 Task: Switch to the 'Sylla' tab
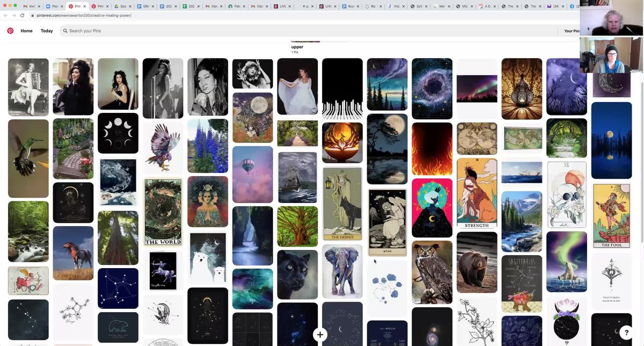click(x=420, y=6)
